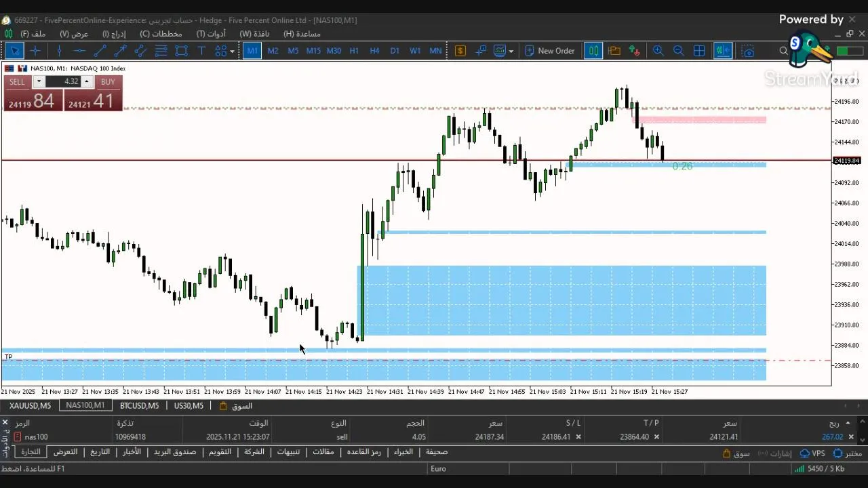Remove stop loss 24186.41 with X
Image resolution: width=868 pixels, height=488 pixels.
(x=578, y=437)
